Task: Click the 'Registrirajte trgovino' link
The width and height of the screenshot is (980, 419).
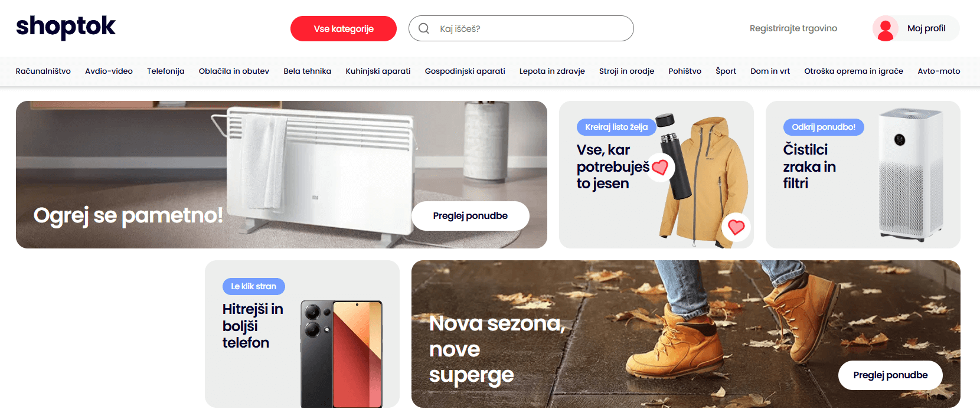Action: 793,28
